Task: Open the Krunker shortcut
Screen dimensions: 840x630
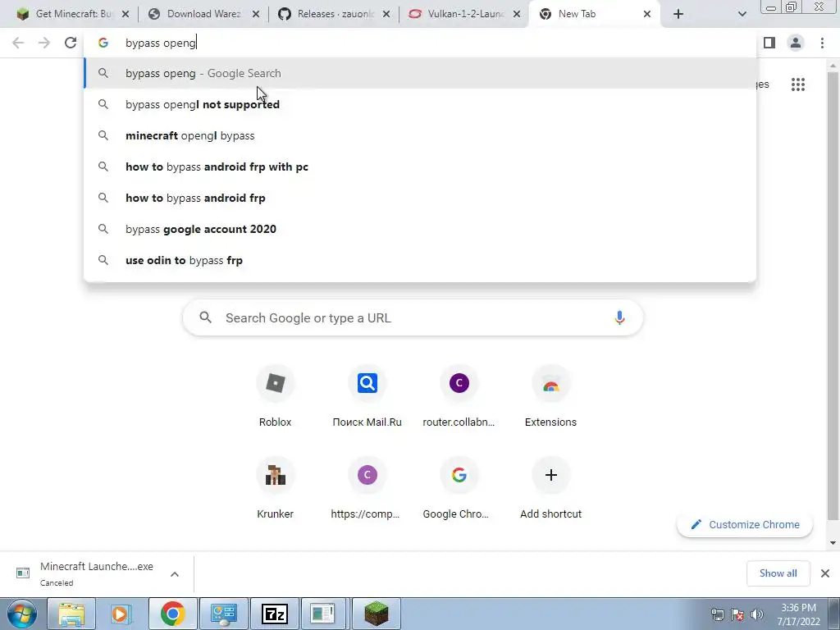Action: [x=276, y=489]
